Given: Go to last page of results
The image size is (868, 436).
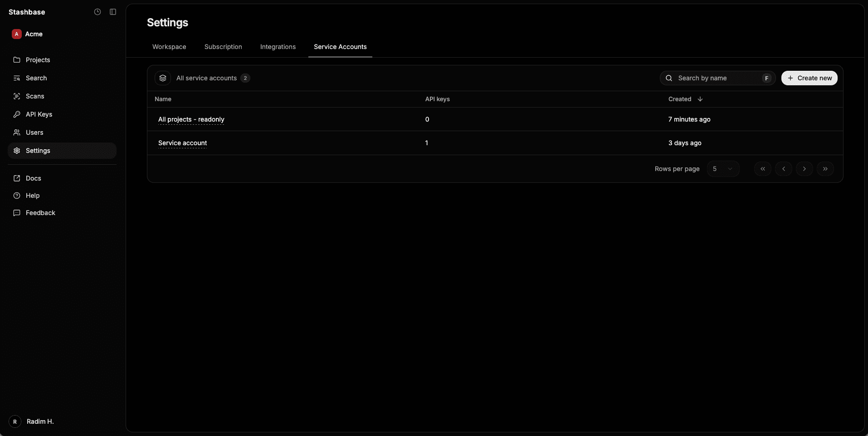Looking at the screenshot, I should point(825,169).
